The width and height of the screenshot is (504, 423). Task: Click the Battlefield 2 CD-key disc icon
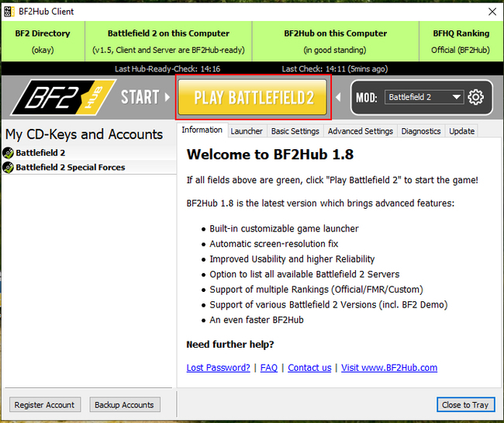click(x=8, y=153)
